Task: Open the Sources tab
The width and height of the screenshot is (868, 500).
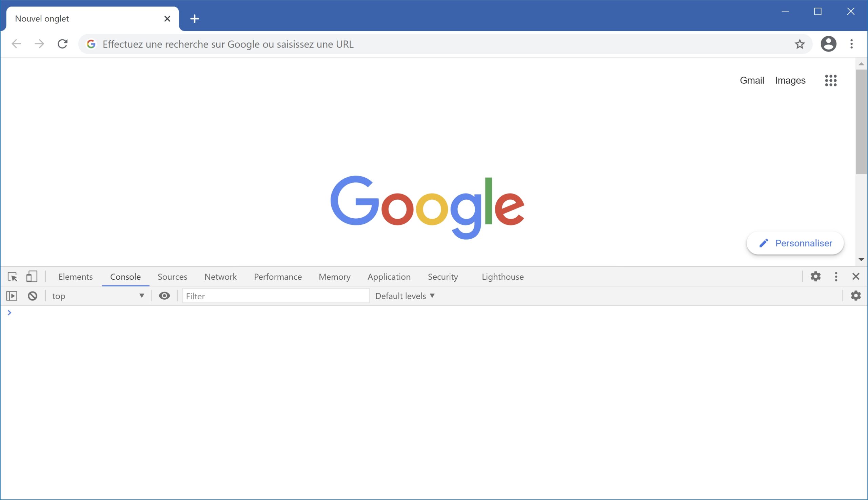Action: point(173,277)
